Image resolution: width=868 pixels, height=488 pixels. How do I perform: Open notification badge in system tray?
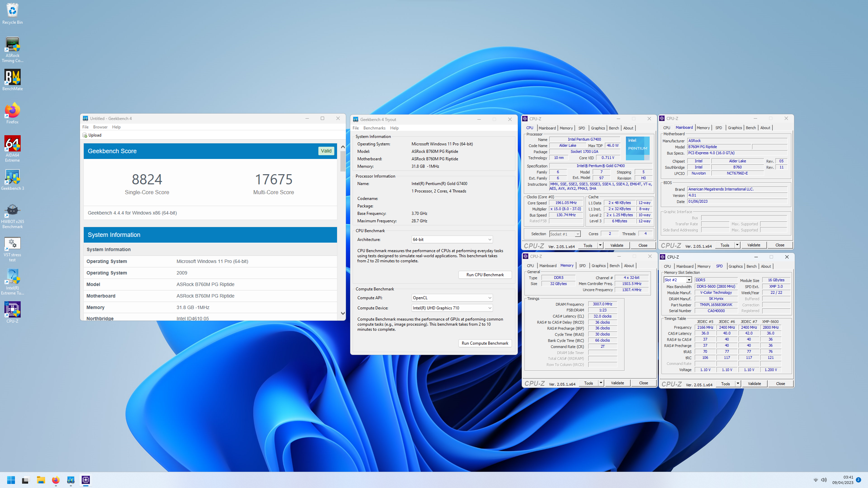coord(859,480)
